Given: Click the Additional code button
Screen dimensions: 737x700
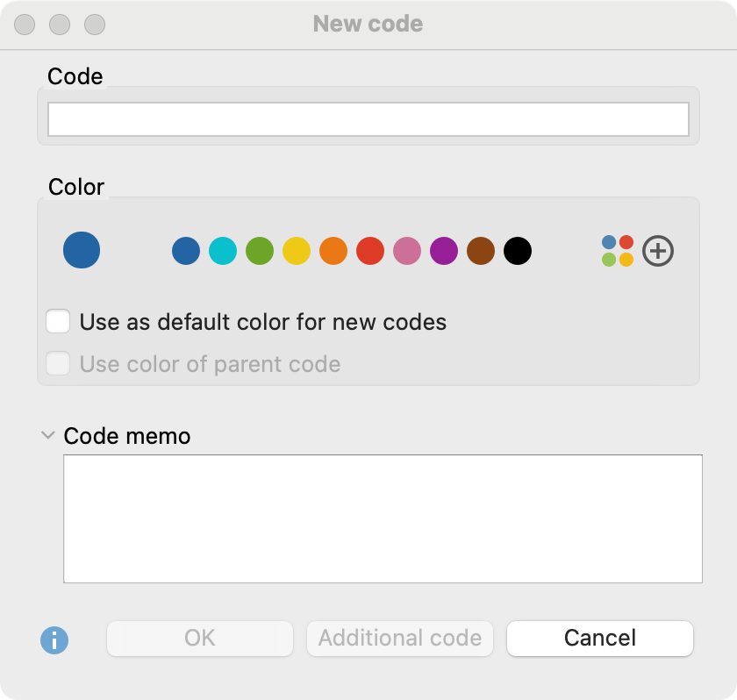Looking at the screenshot, I should [400, 639].
